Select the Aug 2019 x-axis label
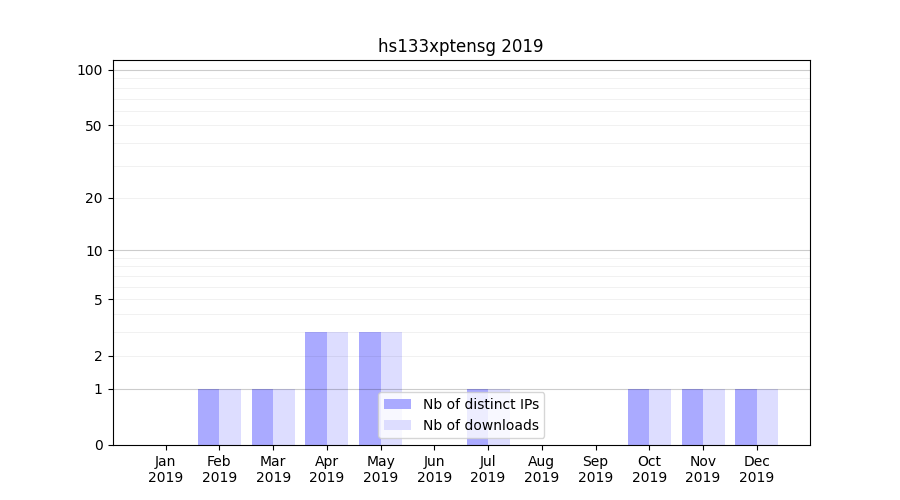This screenshot has width=900, height=500. pos(541,469)
